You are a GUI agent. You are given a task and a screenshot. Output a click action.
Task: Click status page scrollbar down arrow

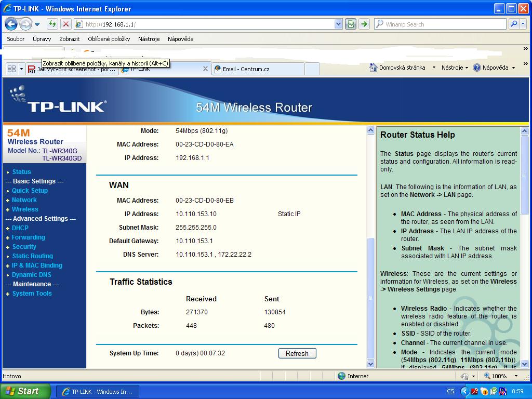click(x=370, y=364)
